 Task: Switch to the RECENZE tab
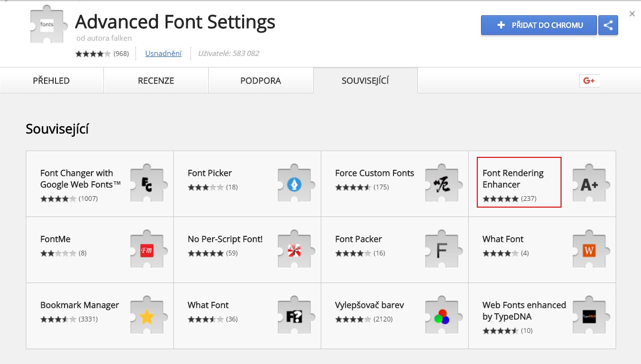[x=156, y=81]
